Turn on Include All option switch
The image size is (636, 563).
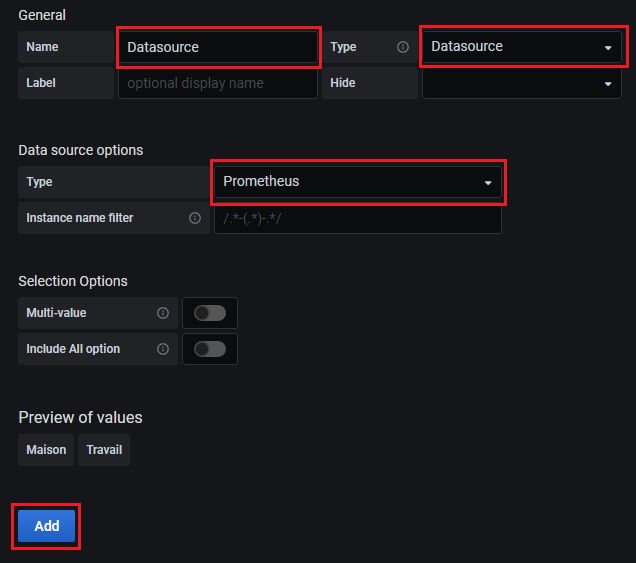(x=210, y=349)
